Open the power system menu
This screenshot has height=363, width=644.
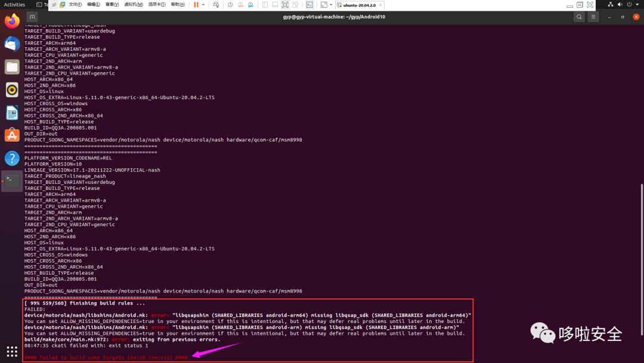(x=629, y=5)
